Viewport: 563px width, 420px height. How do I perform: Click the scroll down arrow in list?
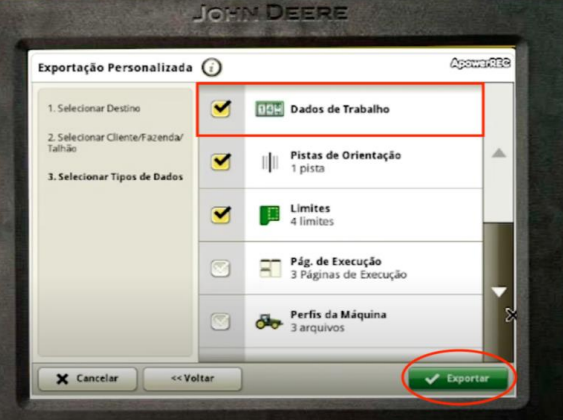coord(499,291)
